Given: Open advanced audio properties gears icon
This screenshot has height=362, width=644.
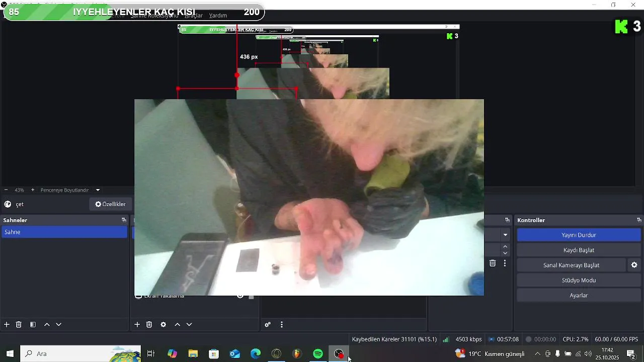Looking at the screenshot, I should tap(268, 325).
